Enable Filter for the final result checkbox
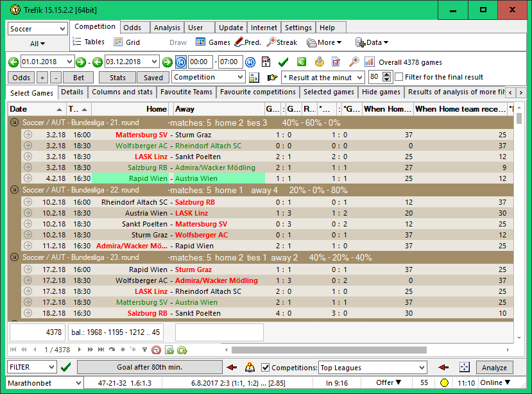532x394 pixels. tap(399, 77)
